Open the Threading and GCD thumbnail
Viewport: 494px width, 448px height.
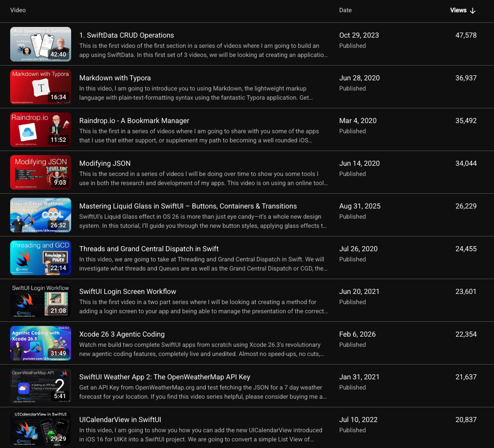point(41,258)
